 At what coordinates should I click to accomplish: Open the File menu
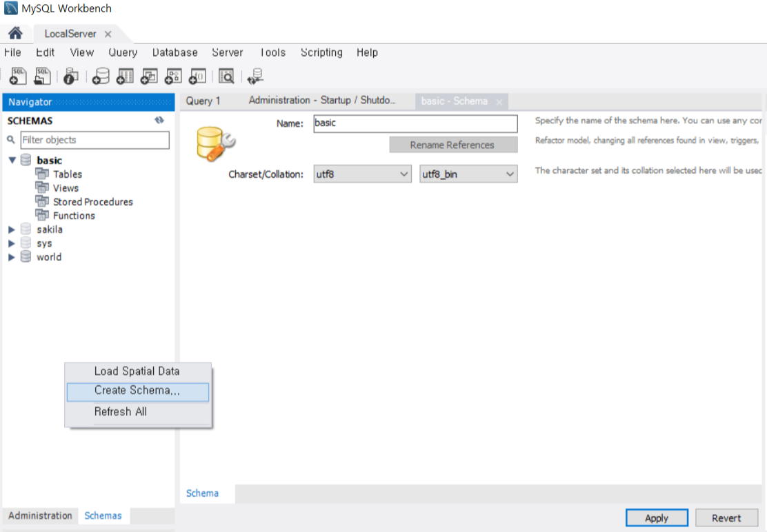pyautogui.click(x=12, y=52)
